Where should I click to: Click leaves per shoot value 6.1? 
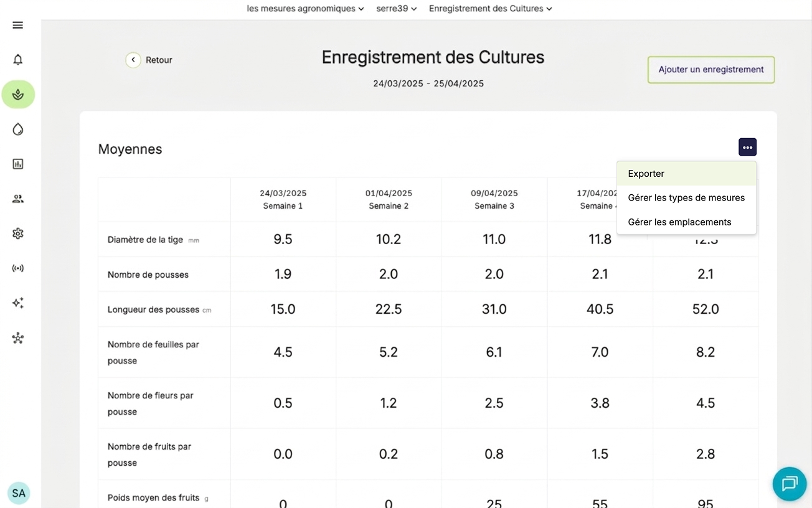pos(494,352)
